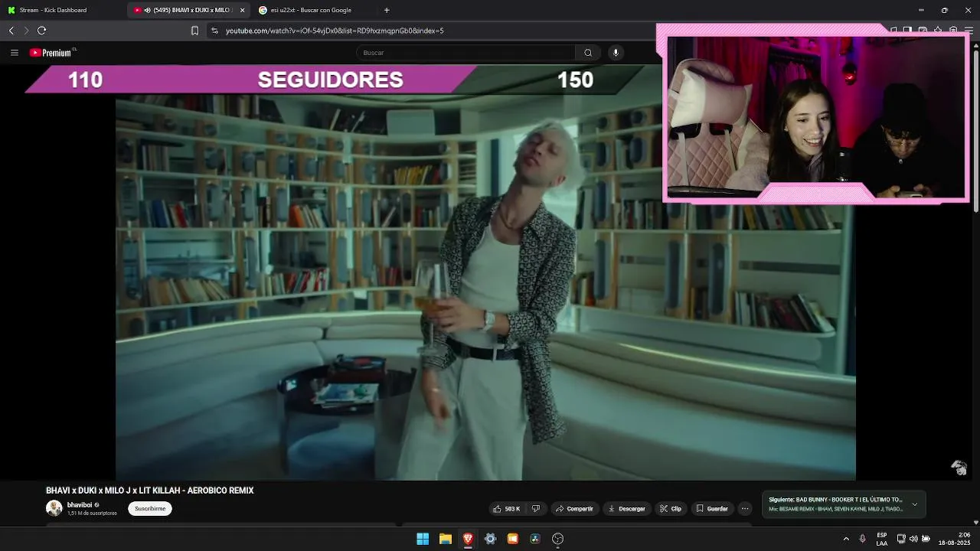
Task: Click the microphone tray icon
Action: click(863, 539)
